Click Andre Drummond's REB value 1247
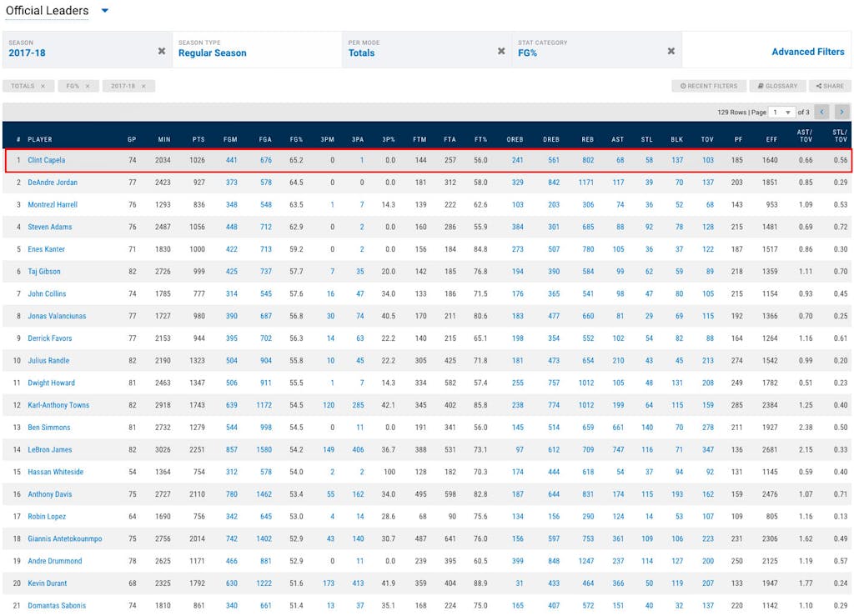The width and height of the screenshot is (854, 616). pyautogui.click(x=586, y=562)
